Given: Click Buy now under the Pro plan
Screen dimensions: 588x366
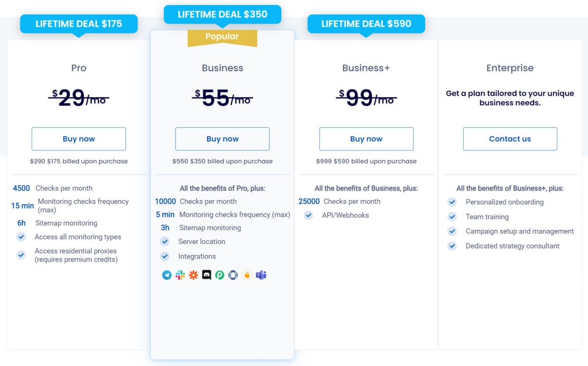Looking at the screenshot, I should click(x=78, y=139).
